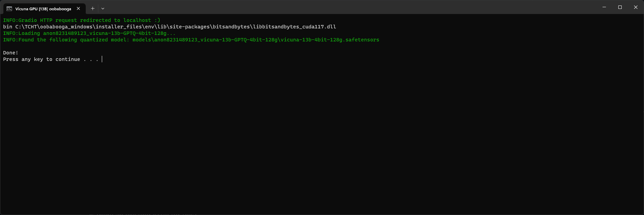644x215 pixels.
Task: Maximize the terminal window
Action: (x=620, y=7)
